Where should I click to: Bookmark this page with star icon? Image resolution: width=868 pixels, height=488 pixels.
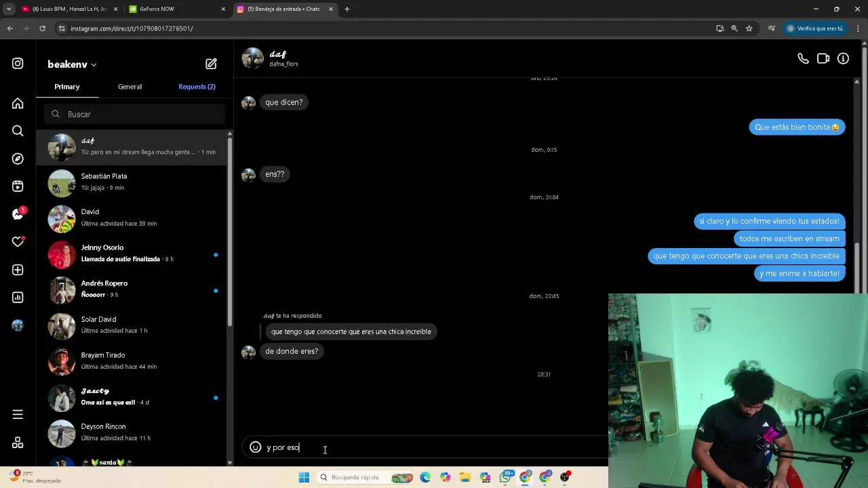point(749,28)
